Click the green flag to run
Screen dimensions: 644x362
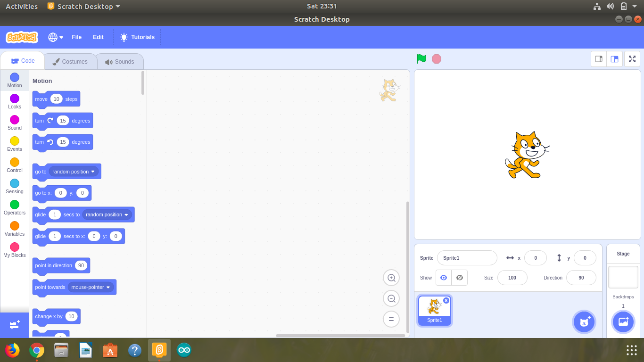pyautogui.click(x=421, y=59)
